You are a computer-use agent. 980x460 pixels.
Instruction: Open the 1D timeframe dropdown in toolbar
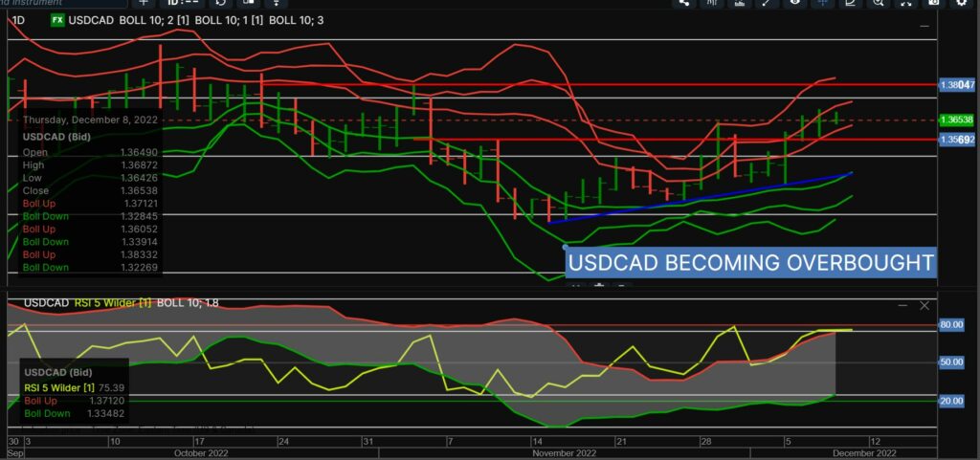184,4
